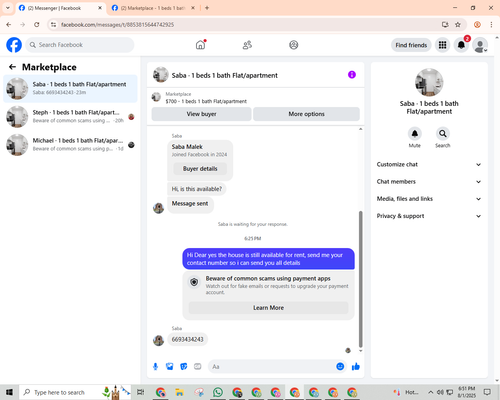Open the Michael conversation in the list
The image size is (500, 400).
click(70, 145)
